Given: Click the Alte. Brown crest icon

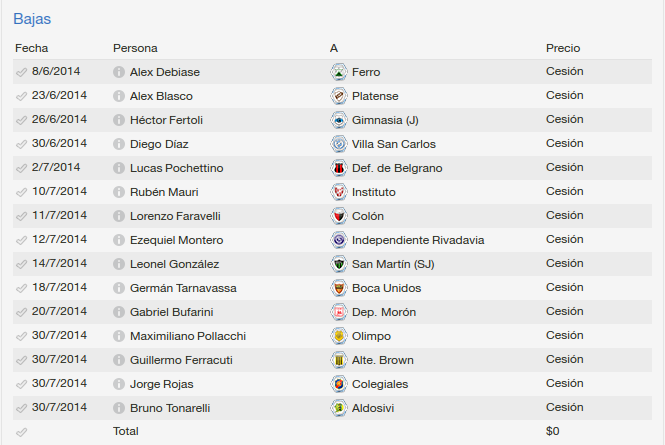Looking at the screenshot, I should click(339, 360).
